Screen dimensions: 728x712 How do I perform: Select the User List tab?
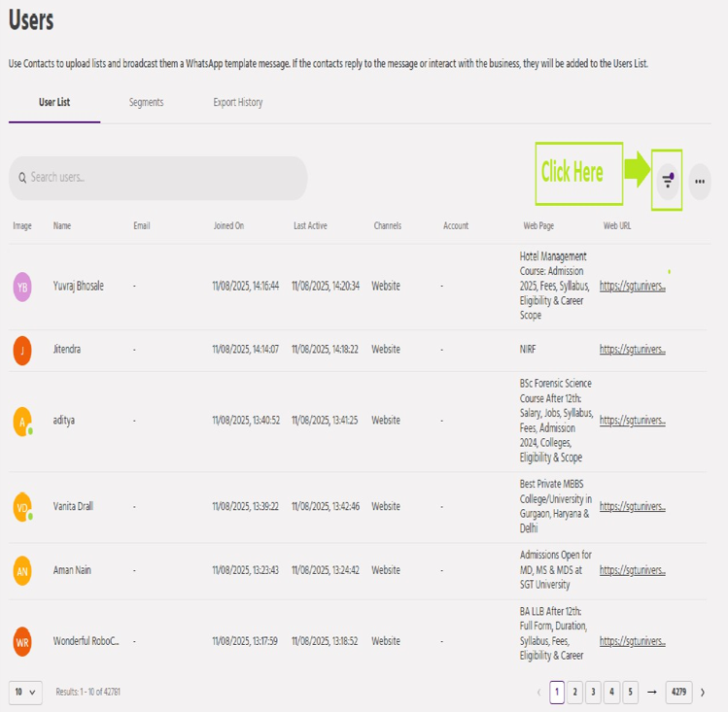(x=53, y=103)
